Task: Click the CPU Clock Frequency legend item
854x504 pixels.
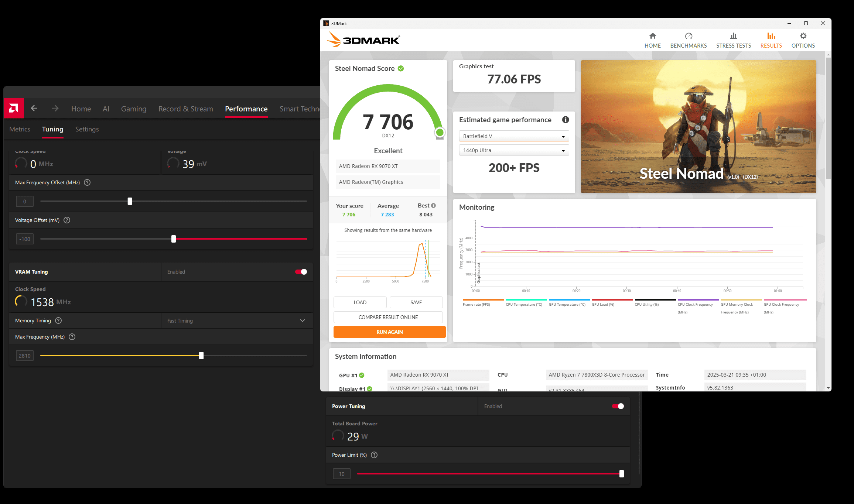Action: click(x=698, y=306)
